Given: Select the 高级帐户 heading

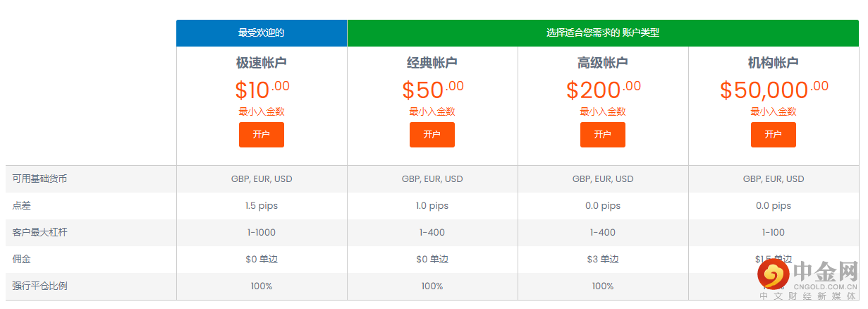Looking at the screenshot, I should pyautogui.click(x=603, y=63).
